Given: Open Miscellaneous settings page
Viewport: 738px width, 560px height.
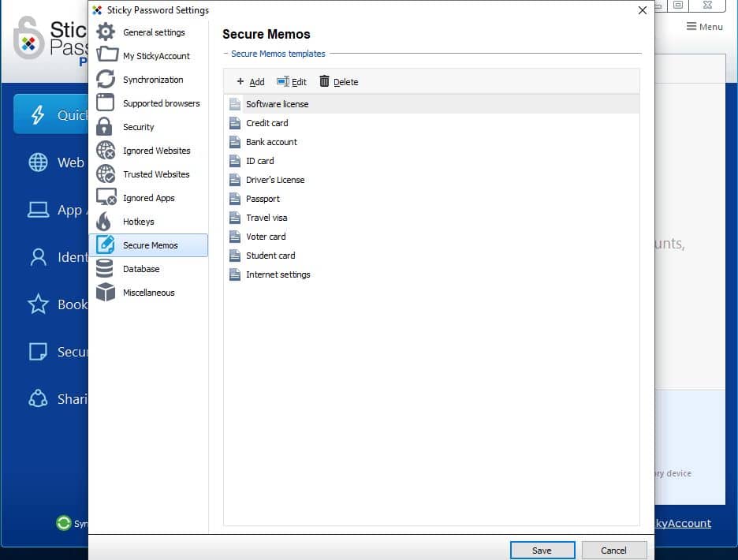Looking at the screenshot, I should 149,293.
